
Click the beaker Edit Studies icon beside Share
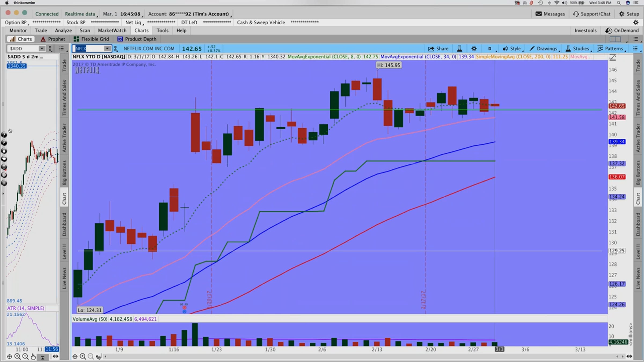click(x=459, y=49)
